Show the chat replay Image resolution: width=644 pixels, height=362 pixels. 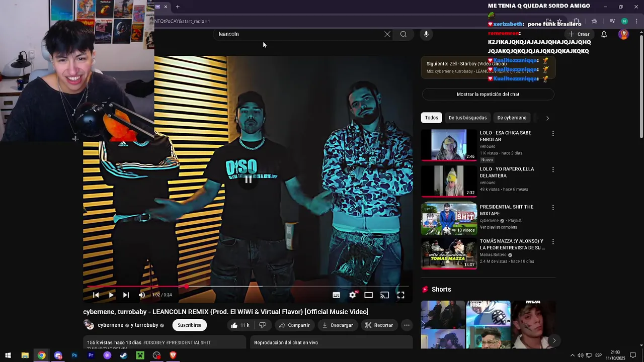[488, 94]
